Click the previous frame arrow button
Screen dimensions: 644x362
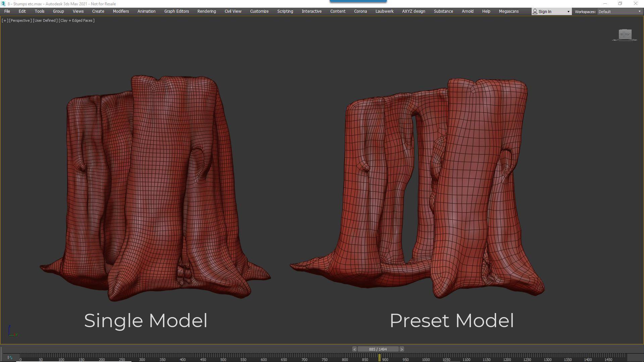(354, 349)
